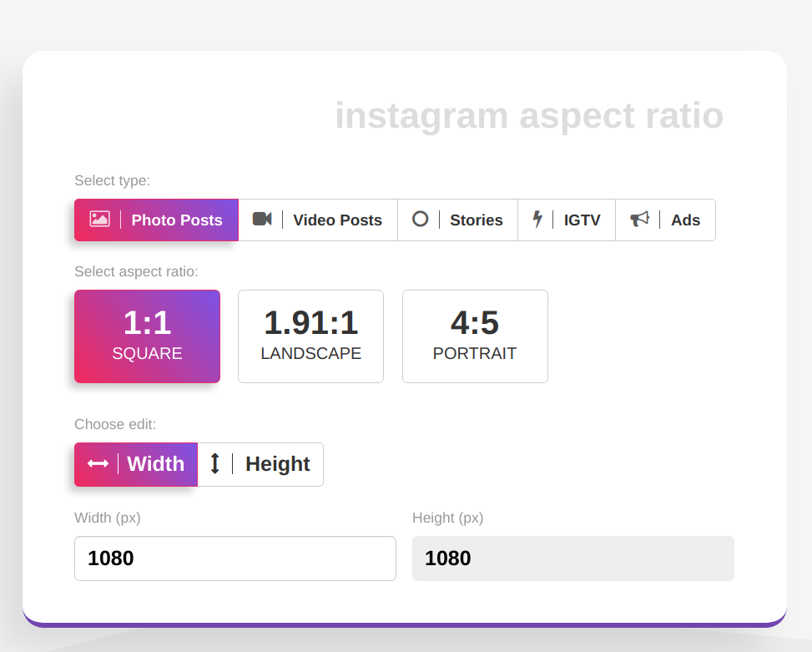Click the "Width (px)" label text
This screenshot has width=812, height=652.
tap(108, 518)
